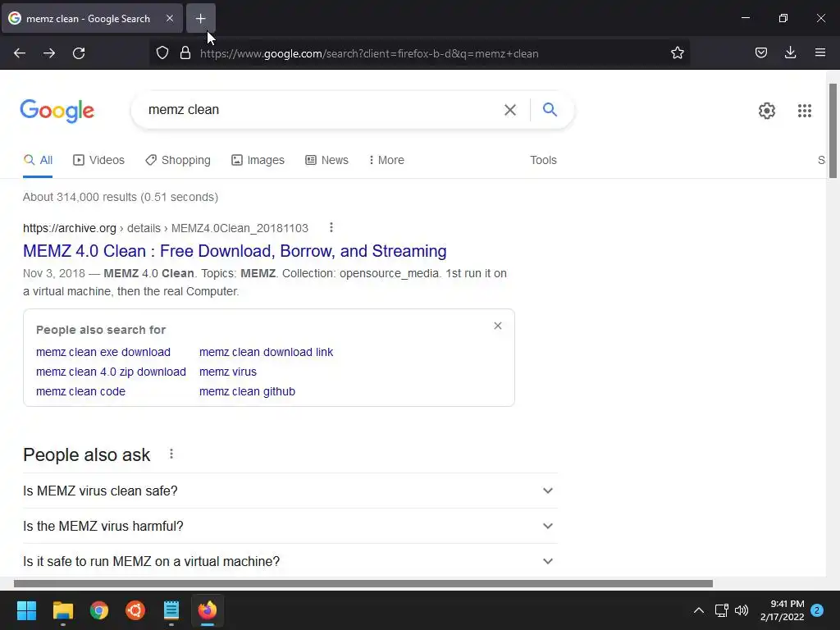Open Firefox downloads panel
The width and height of the screenshot is (840, 630).
click(790, 53)
